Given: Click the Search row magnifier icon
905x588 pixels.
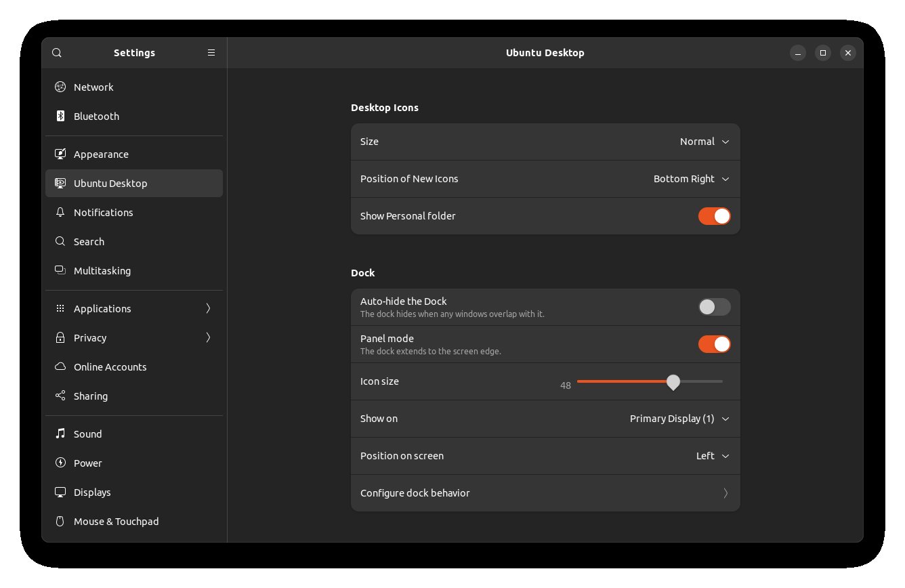Looking at the screenshot, I should 60,241.
